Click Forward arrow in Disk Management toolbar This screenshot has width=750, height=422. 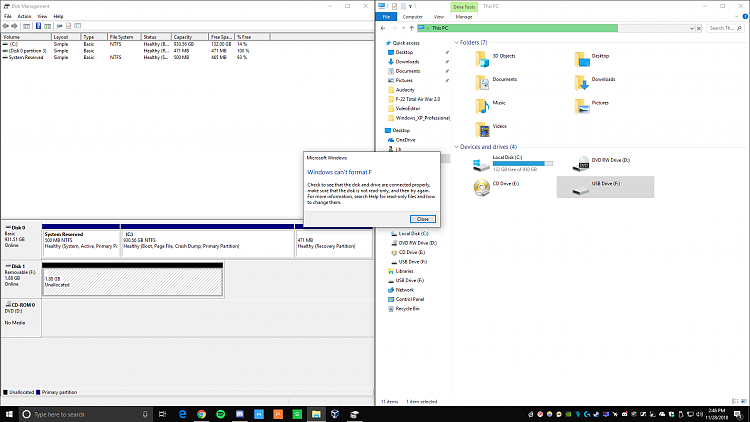(x=14, y=26)
